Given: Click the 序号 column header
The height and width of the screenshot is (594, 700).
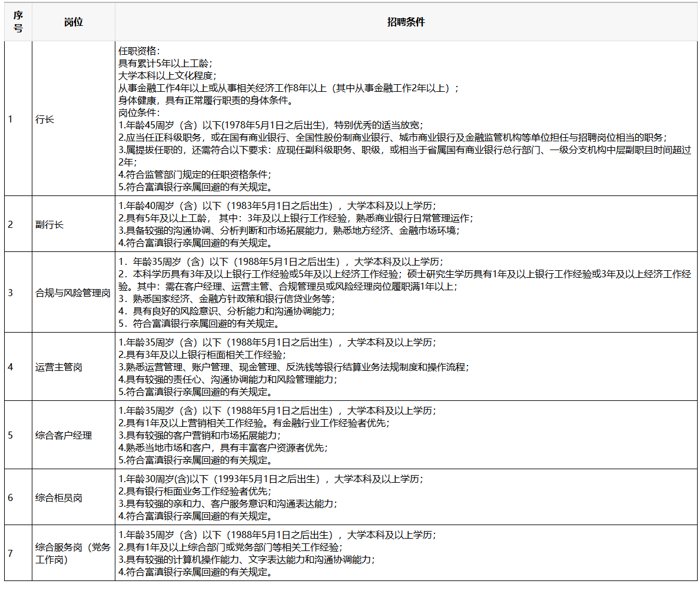Looking at the screenshot, I should point(18,22).
